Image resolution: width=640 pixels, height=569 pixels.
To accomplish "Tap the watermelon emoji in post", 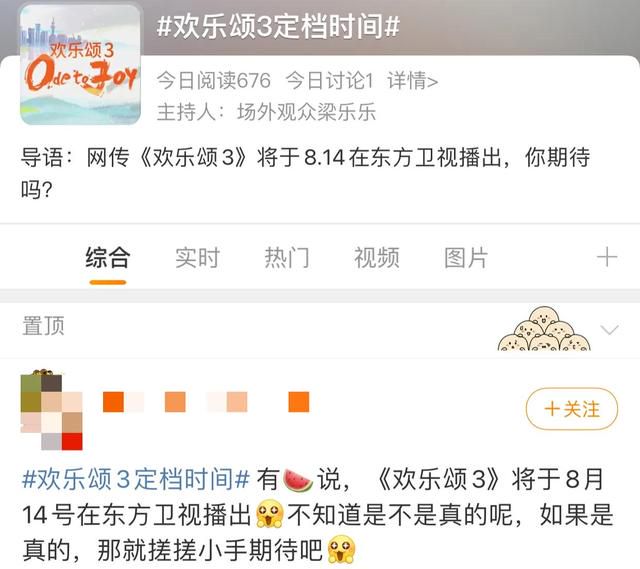I will tap(298, 480).
